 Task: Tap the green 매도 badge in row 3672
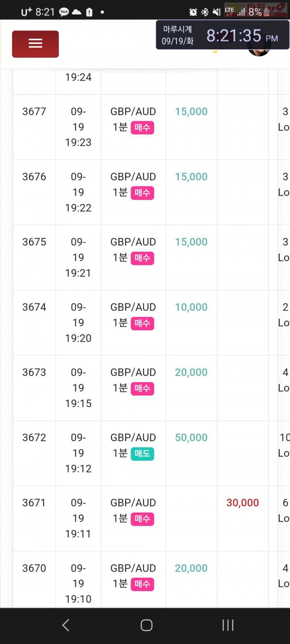tap(142, 454)
